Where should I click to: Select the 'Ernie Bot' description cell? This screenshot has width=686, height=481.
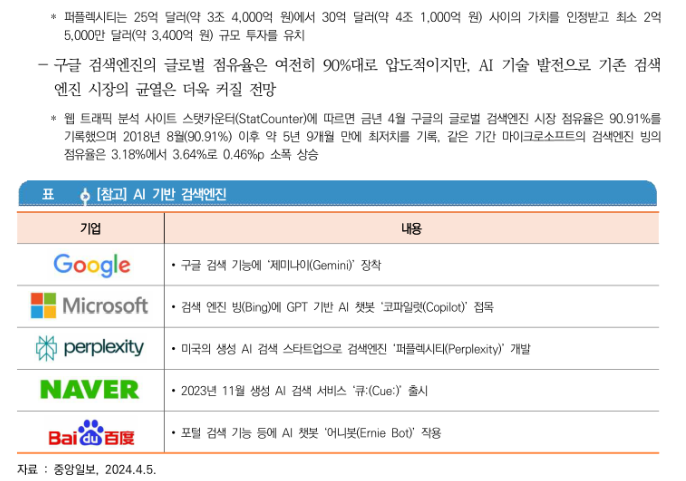point(412,432)
